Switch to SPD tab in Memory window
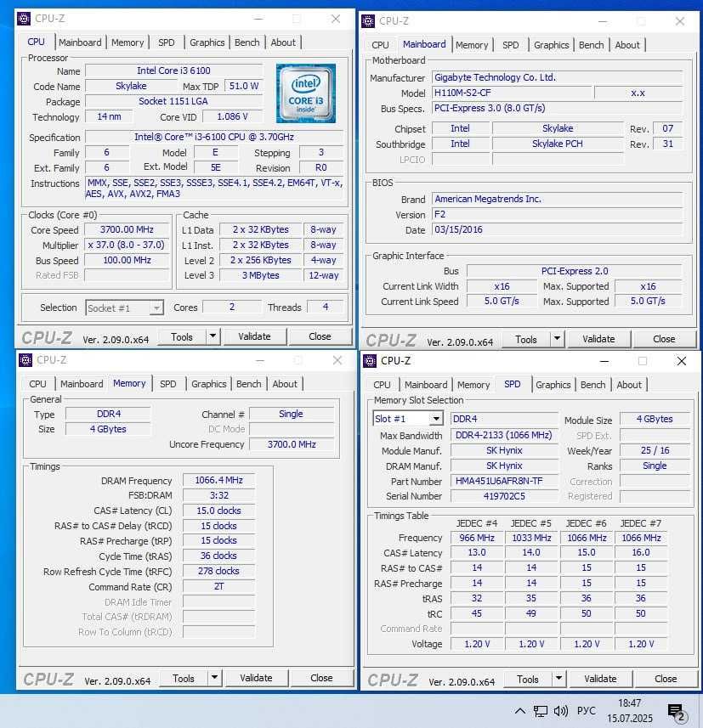Screen dimensions: 703x728 pos(168,384)
